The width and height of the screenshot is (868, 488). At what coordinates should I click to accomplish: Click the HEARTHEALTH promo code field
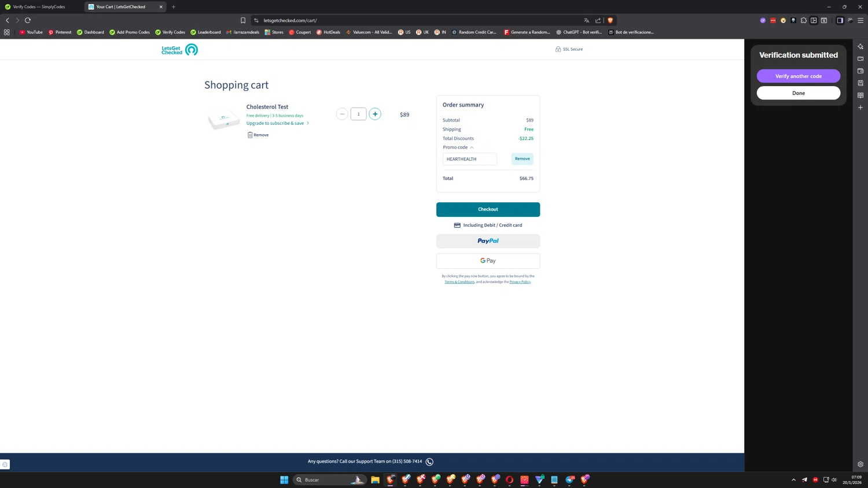pyautogui.click(x=470, y=159)
